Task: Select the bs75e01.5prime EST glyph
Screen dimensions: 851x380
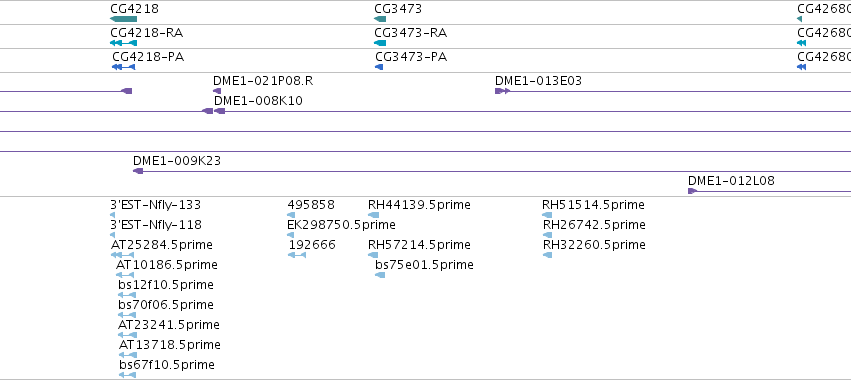Action: pos(380,275)
